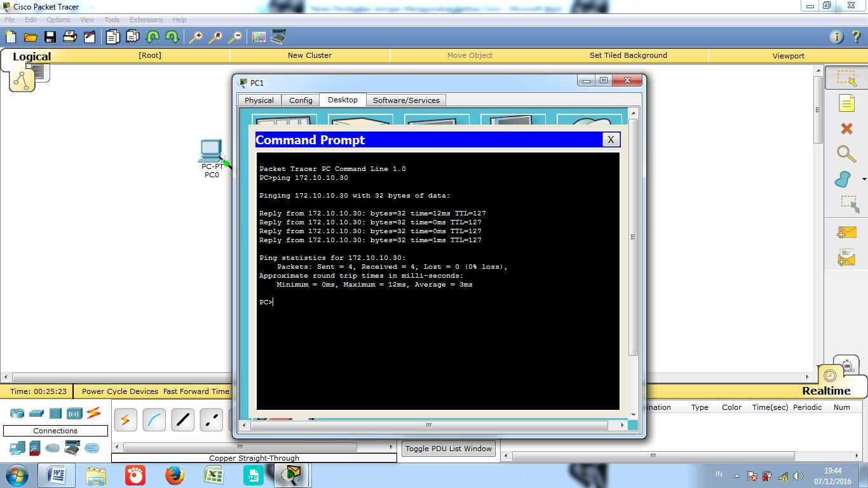Pick automatic connection type lightning
Image resolution: width=868 pixels, height=488 pixels.
point(126,420)
